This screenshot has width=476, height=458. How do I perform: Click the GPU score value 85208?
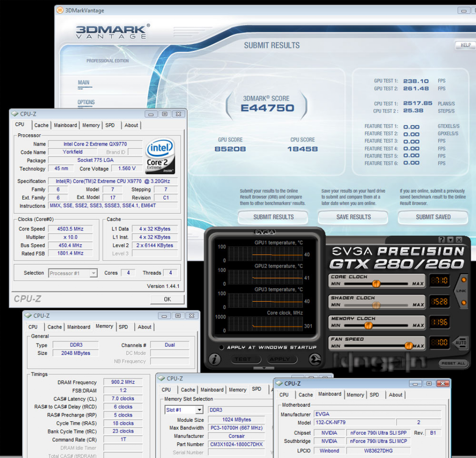coord(230,149)
